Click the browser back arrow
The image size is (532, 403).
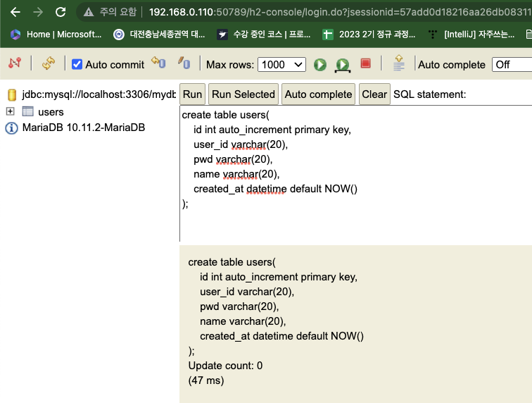pyautogui.click(x=15, y=12)
